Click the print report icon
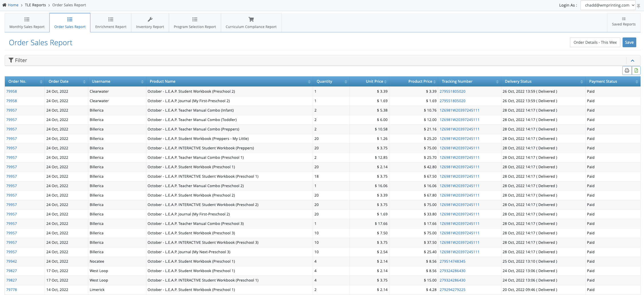This screenshot has width=644, height=295. point(627,70)
